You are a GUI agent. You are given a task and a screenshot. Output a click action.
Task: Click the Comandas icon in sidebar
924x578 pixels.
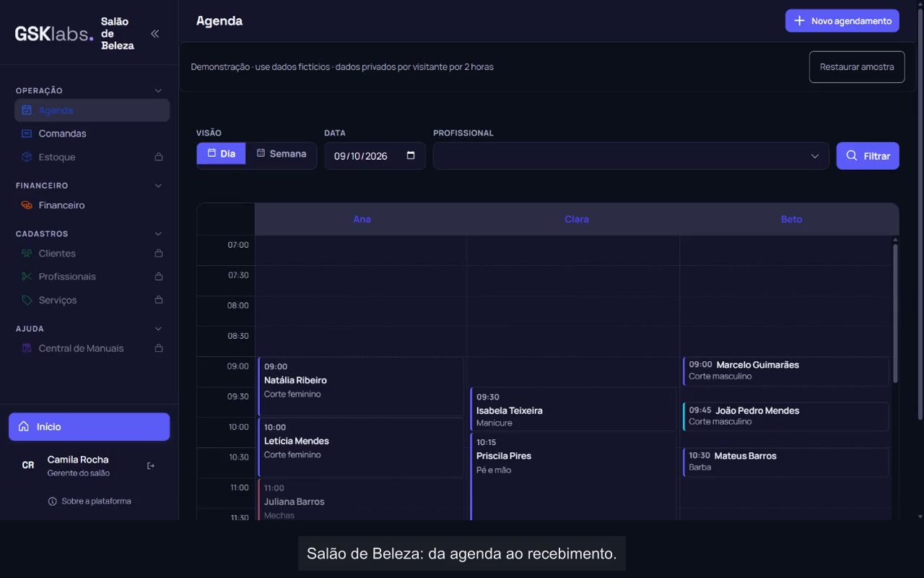pos(27,134)
